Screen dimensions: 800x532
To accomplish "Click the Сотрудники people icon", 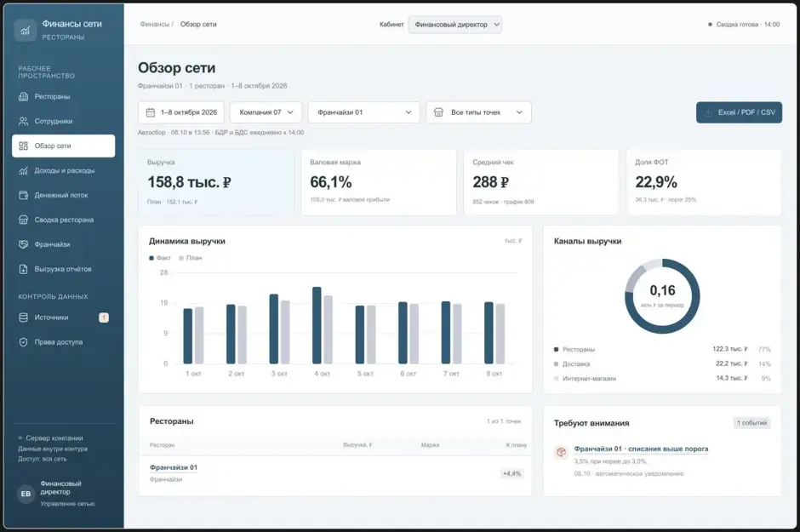I will [x=24, y=121].
